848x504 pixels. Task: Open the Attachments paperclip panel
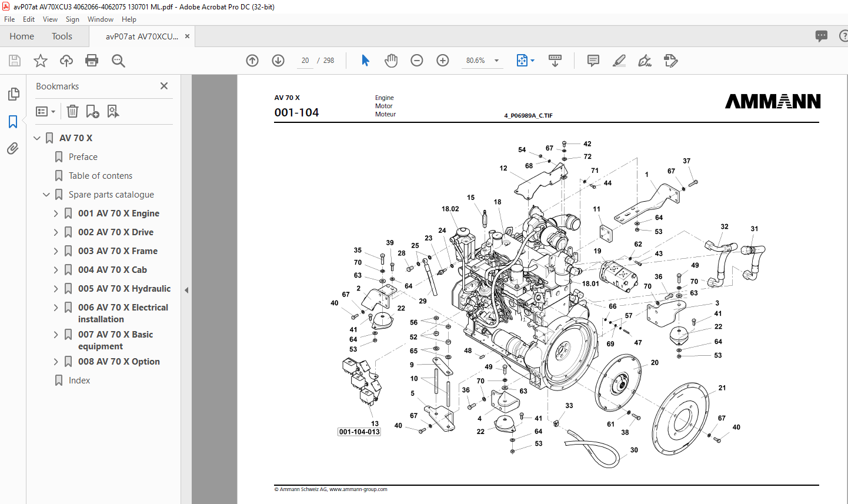click(13, 149)
